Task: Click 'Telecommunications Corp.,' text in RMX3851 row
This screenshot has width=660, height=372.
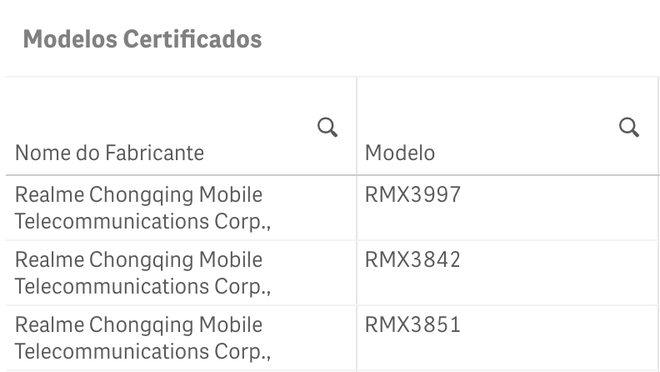Action: [143, 352]
